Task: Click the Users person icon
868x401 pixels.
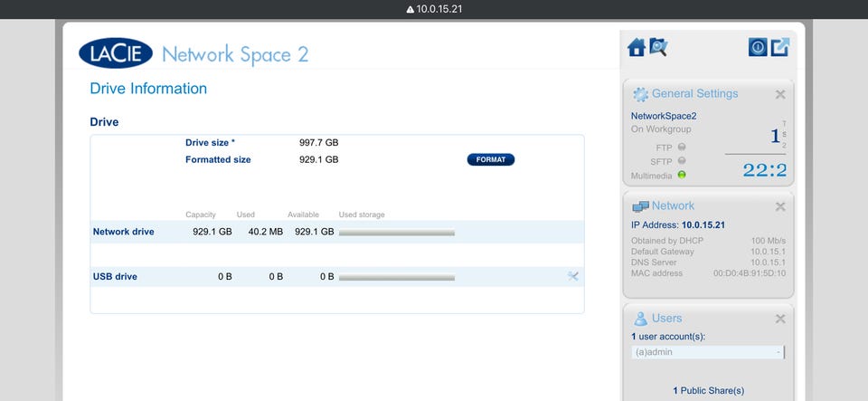Action: [640, 319]
